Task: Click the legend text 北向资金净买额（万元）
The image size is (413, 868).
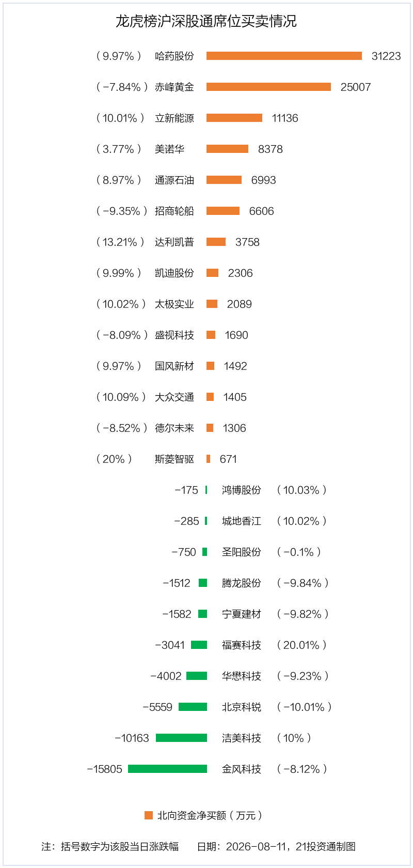Action: pyautogui.click(x=210, y=815)
